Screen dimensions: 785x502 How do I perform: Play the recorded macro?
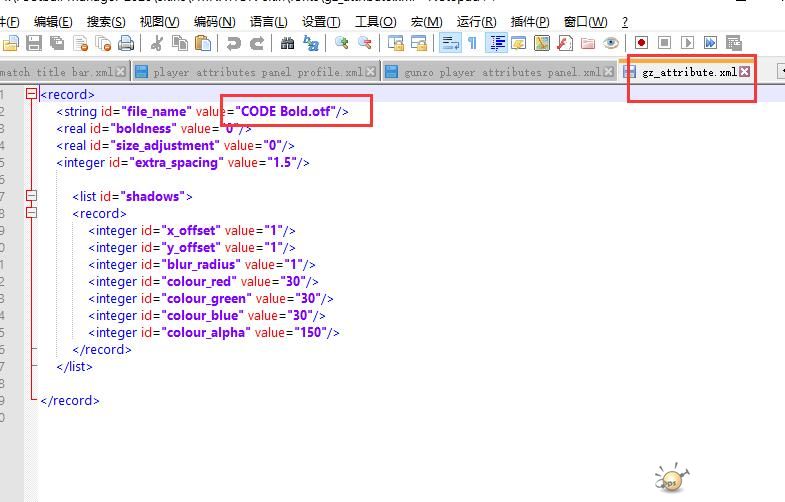tap(687, 43)
